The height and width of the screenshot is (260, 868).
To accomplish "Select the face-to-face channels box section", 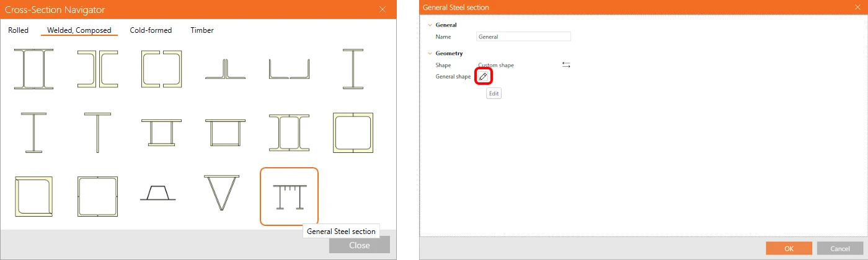I will (161, 69).
